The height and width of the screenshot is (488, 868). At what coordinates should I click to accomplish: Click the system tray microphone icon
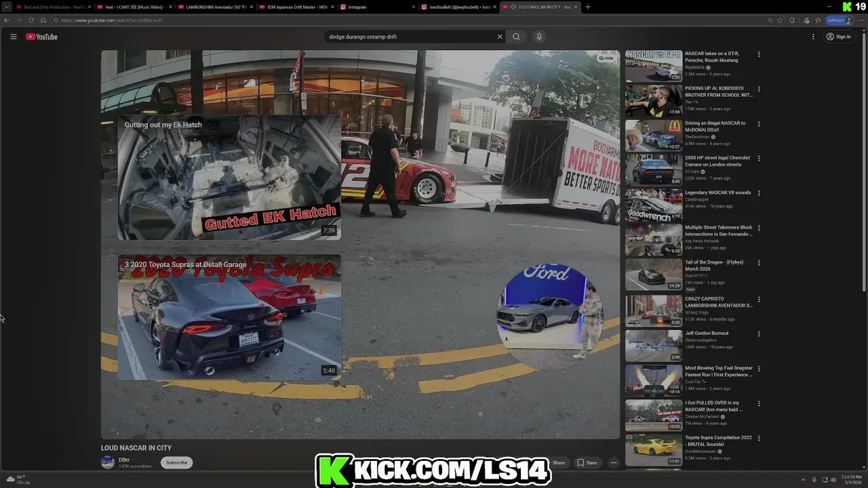[x=814, y=480]
